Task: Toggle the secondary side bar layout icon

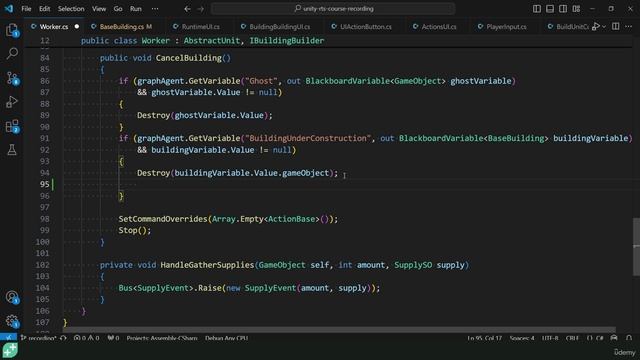Action: (x=563, y=9)
